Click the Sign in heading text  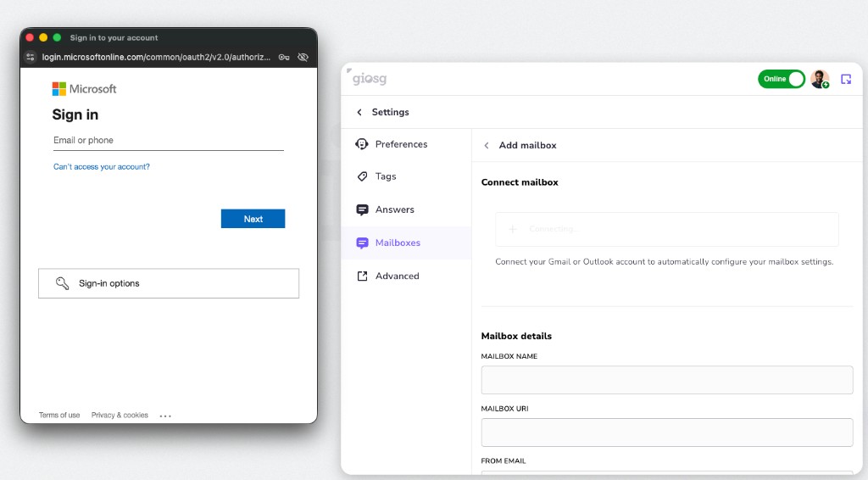pos(75,114)
